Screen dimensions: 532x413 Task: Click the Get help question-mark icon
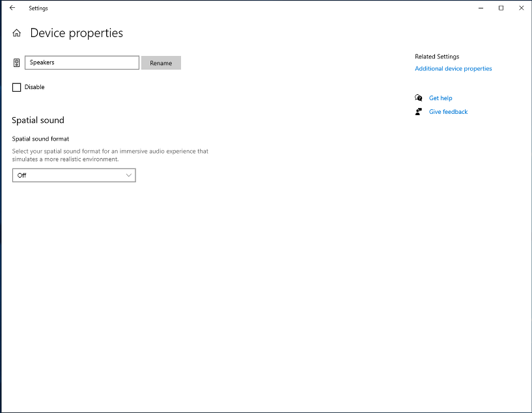419,98
